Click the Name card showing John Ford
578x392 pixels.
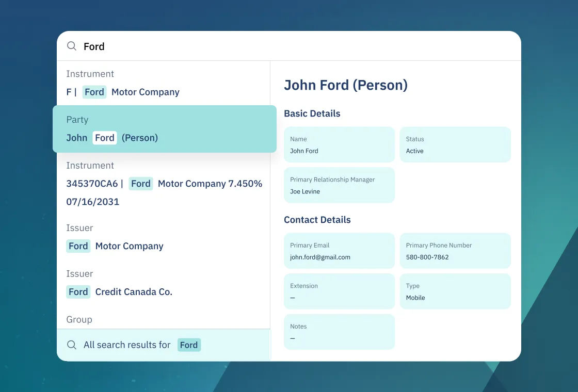click(339, 144)
